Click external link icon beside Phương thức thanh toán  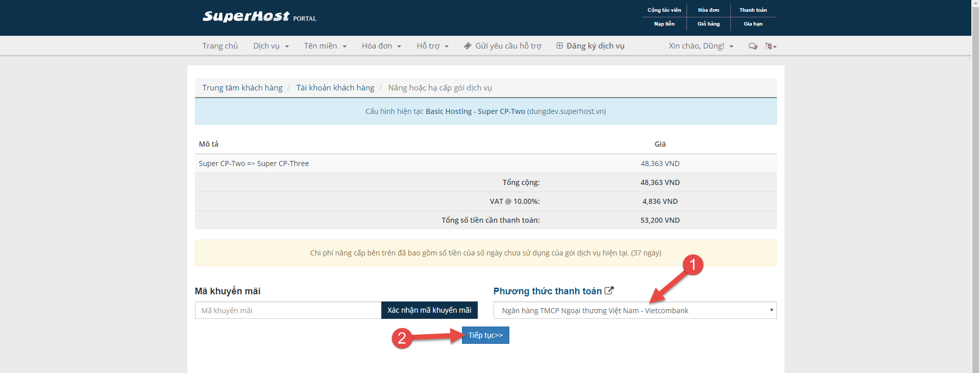pos(609,291)
